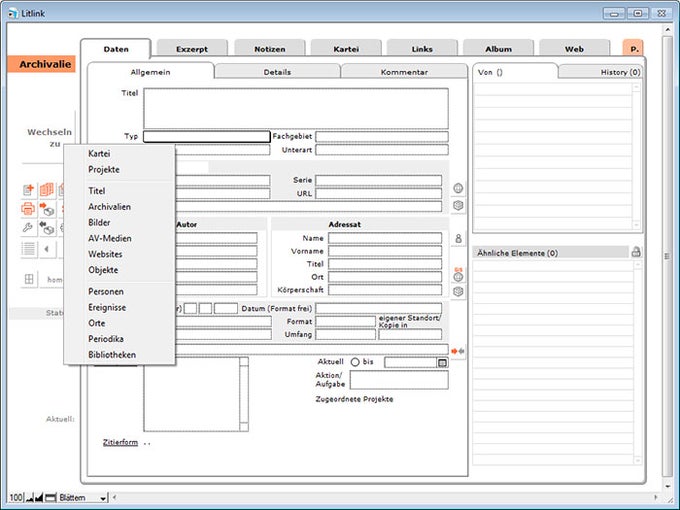Viewport: 680px width, 510px height.
Task: Open Orte from the popup menu
Action: 97,323
